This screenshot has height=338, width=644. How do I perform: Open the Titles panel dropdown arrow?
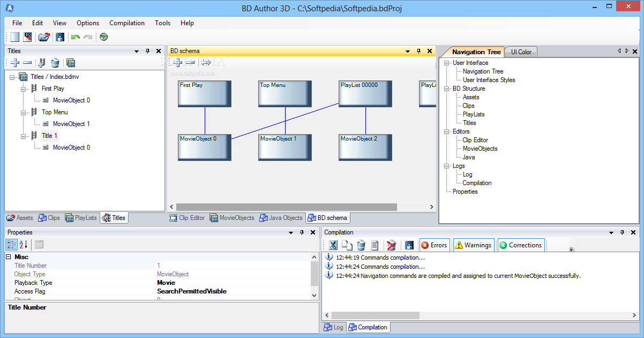click(137, 51)
